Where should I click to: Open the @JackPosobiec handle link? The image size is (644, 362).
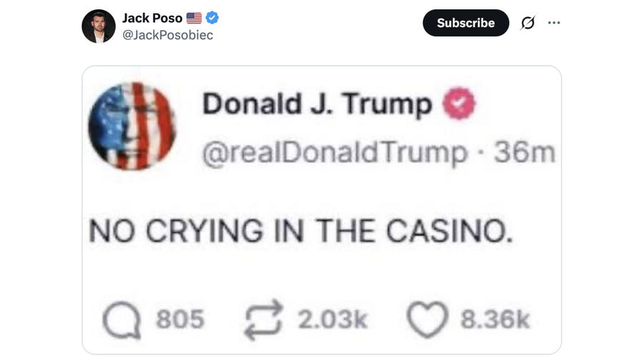pyautogui.click(x=167, y=35)
